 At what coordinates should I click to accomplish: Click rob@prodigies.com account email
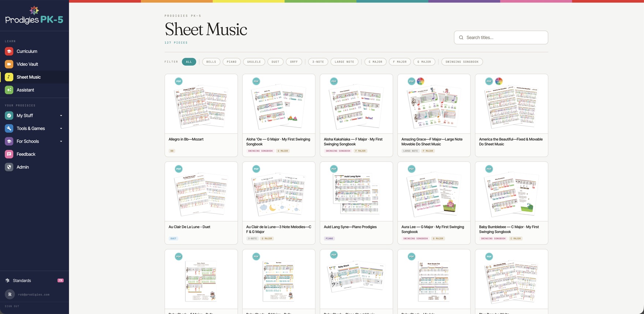click(34, 294)
